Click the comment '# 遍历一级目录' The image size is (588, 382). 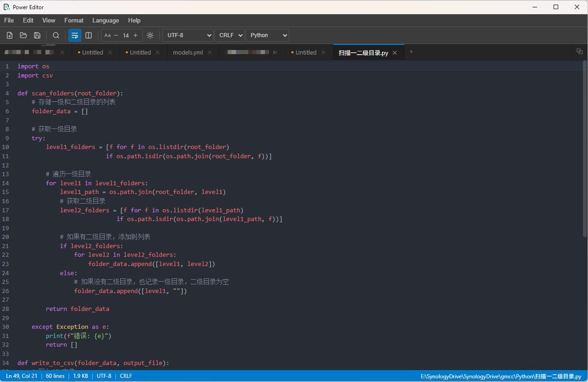point(68,174)
